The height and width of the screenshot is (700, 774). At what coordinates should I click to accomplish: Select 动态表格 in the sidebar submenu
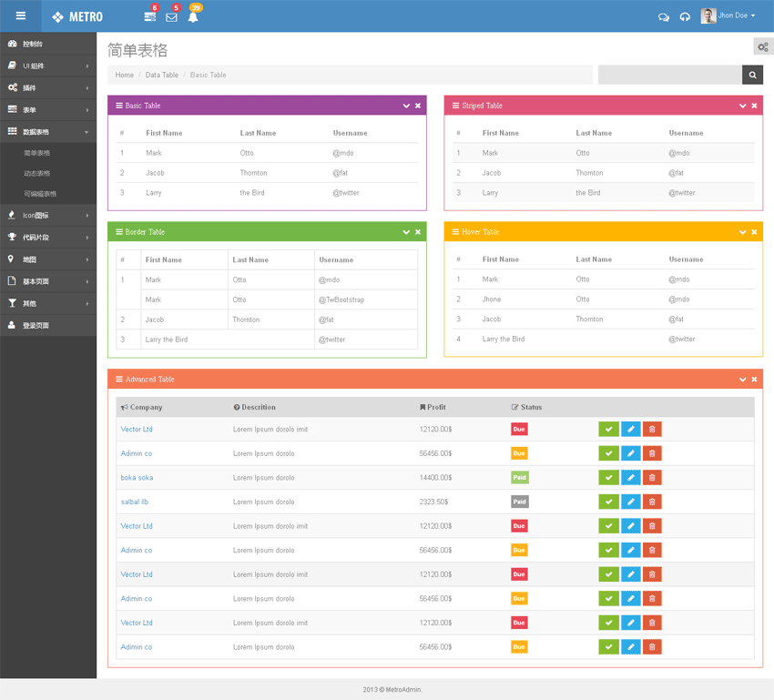point(37,173)
